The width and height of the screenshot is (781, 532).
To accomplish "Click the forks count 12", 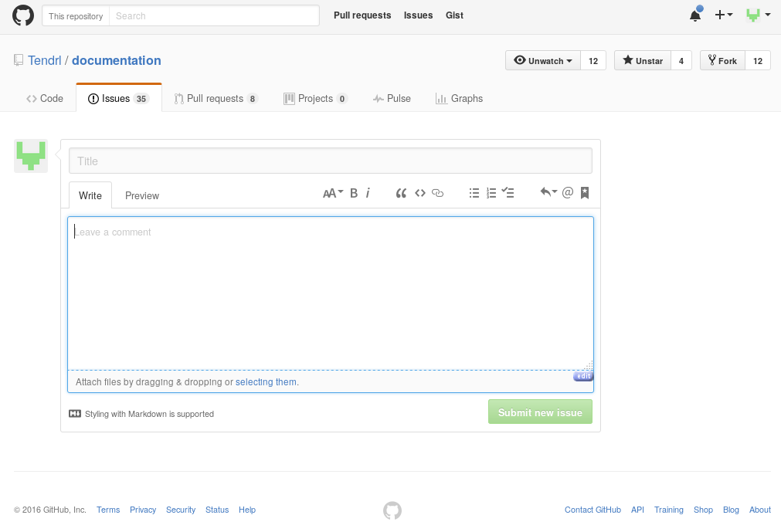I will point(758,61).
